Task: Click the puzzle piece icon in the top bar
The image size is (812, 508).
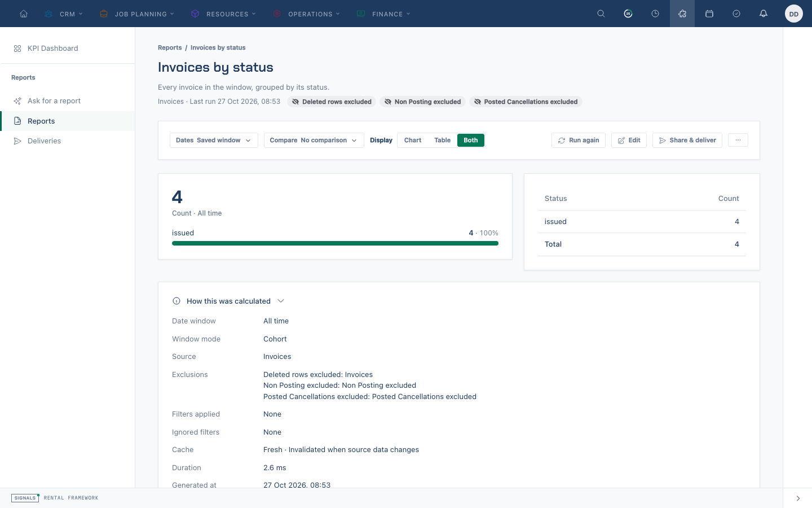Action: click(x=682, y=14)
